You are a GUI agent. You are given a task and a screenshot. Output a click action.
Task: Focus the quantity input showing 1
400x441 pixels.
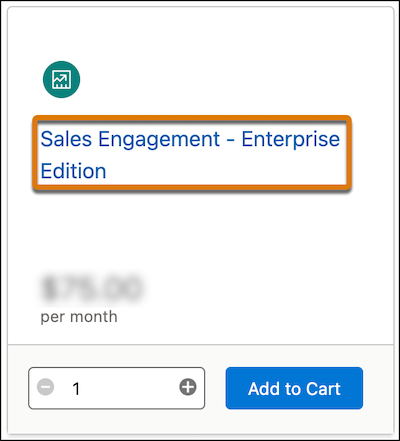(x=117, y=388)
